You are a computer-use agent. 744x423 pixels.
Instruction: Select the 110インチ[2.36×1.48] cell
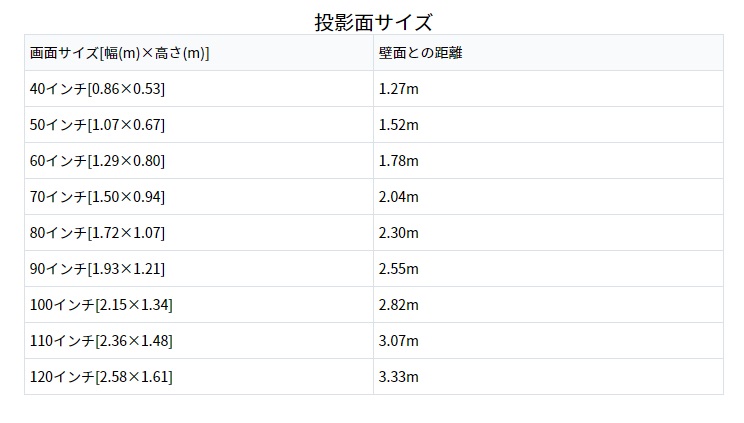click(x=101, y=341)
